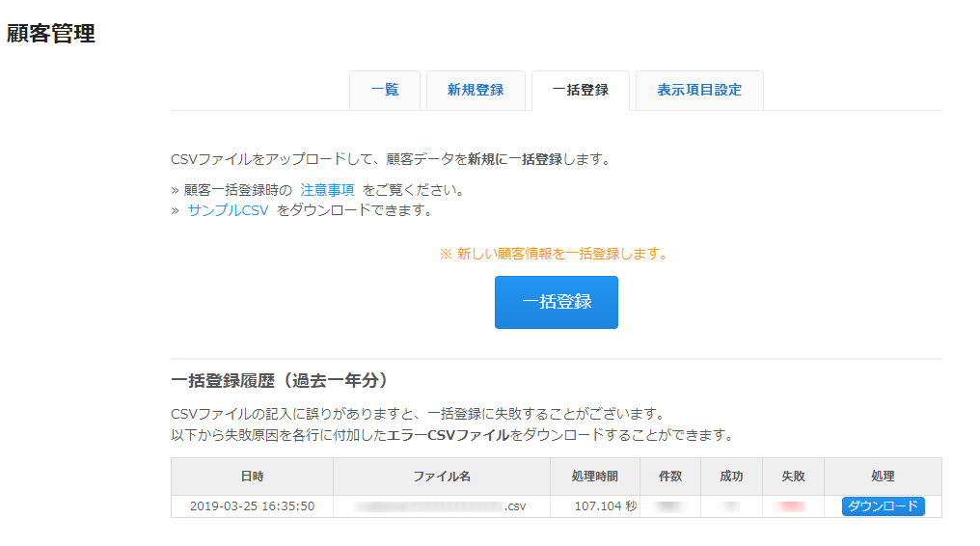Select the blurred .csv file name cell

coord(442,506)
